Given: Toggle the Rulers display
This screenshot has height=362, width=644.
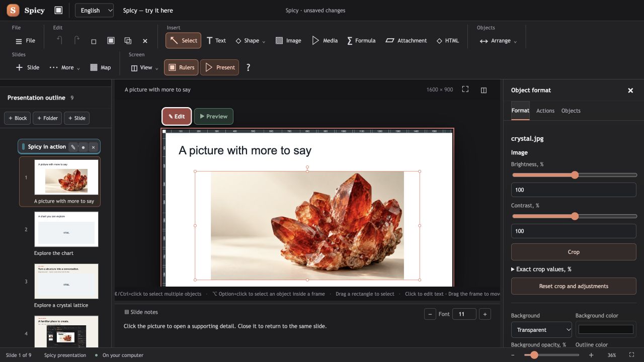Looking at the screenshot, I should (181, 67).
